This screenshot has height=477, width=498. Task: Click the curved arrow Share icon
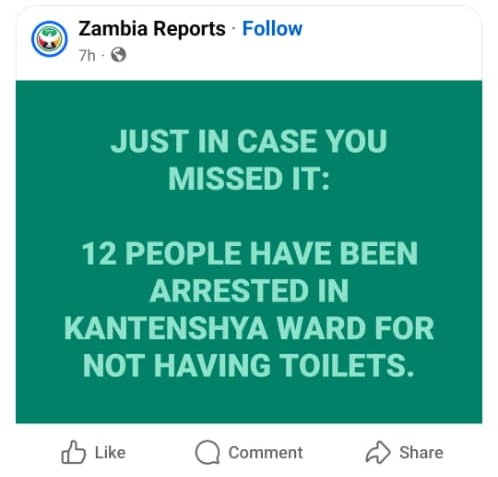pyautogui.click(x=378, y=452)
